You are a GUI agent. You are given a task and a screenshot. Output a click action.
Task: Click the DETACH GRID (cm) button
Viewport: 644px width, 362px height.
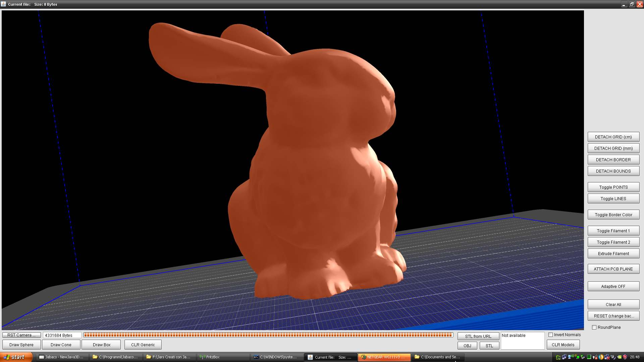tap(613, 137)
